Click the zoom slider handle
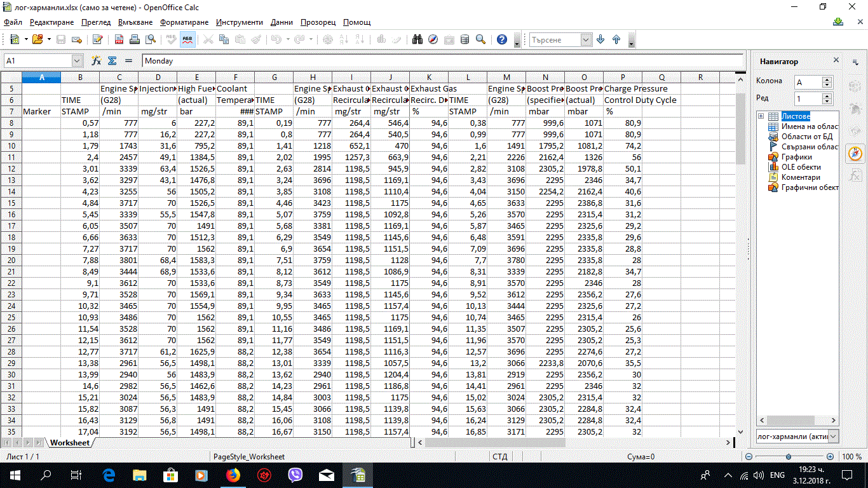868x488 pixels. [789, 456]
